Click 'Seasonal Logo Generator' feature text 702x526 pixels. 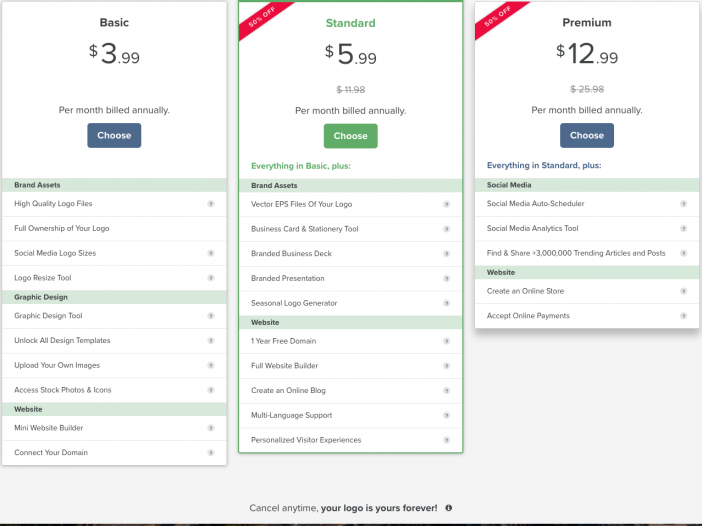click(294, 303)
